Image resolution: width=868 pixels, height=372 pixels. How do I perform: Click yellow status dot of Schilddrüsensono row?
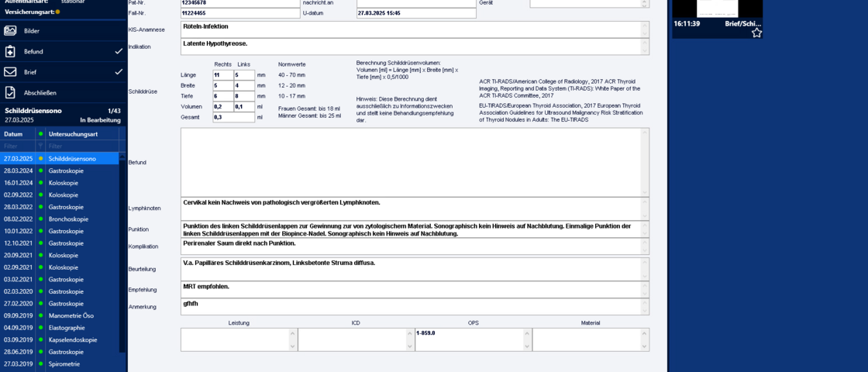40,159
